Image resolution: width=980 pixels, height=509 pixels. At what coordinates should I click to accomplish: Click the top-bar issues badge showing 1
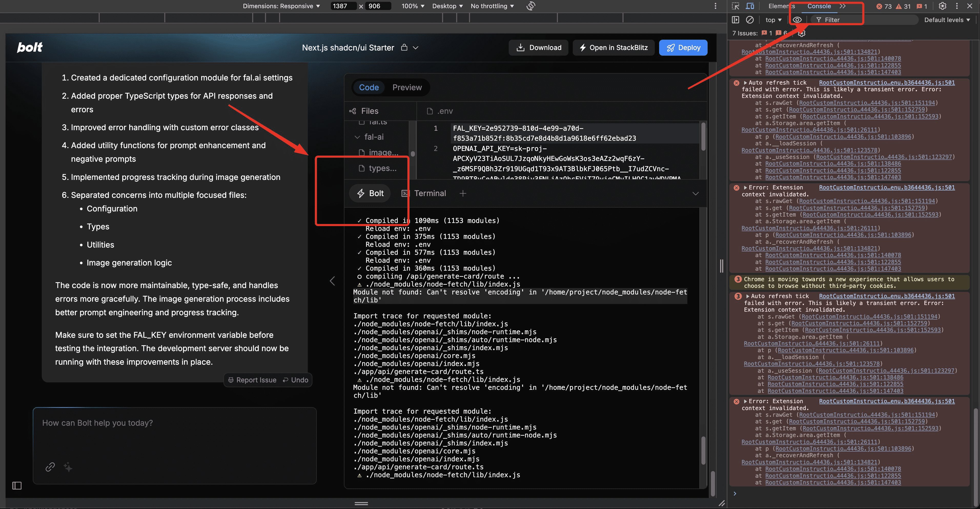[921, 6]
